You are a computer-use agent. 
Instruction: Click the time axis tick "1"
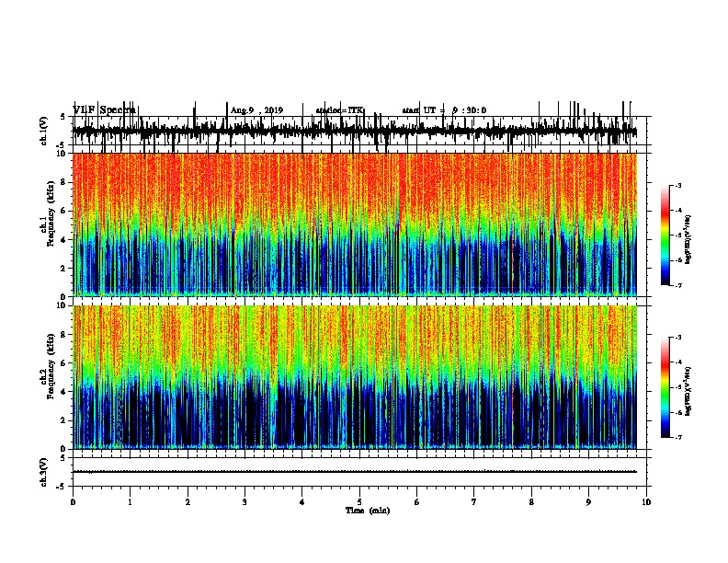tap(130, 502)
